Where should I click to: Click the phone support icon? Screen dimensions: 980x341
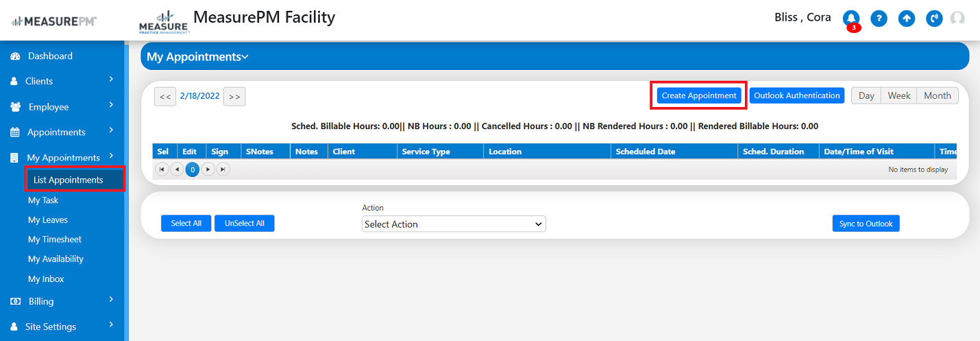point(934,19)
